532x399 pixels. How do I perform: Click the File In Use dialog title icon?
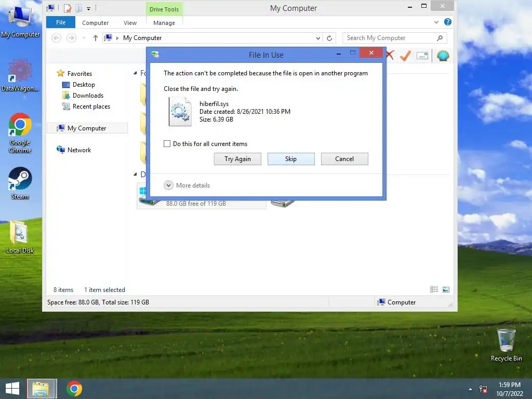point(156,54)
